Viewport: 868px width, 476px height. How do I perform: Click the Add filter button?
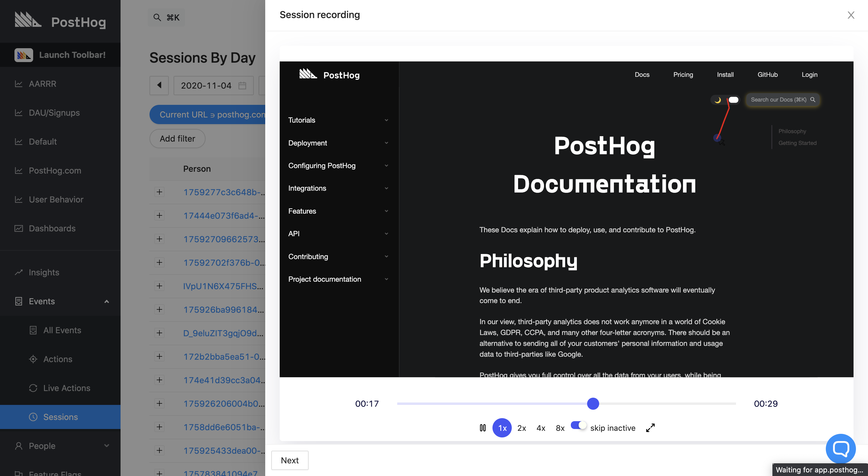[177, 139]
